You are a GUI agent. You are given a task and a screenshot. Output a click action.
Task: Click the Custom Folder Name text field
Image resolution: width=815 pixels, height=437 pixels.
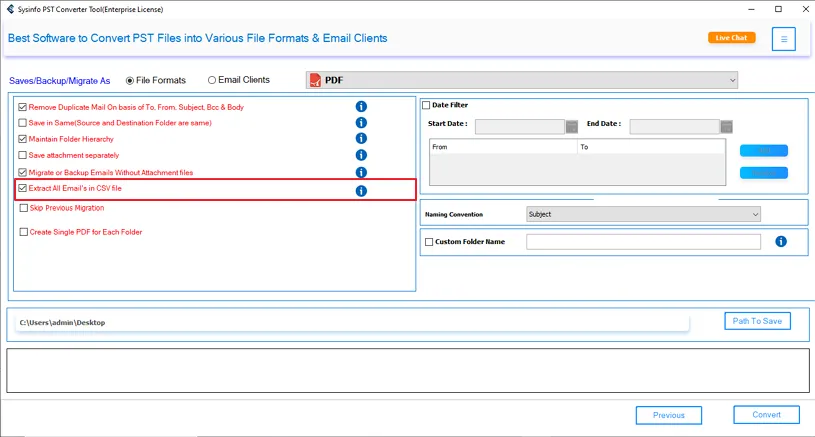tap(643, 242)
